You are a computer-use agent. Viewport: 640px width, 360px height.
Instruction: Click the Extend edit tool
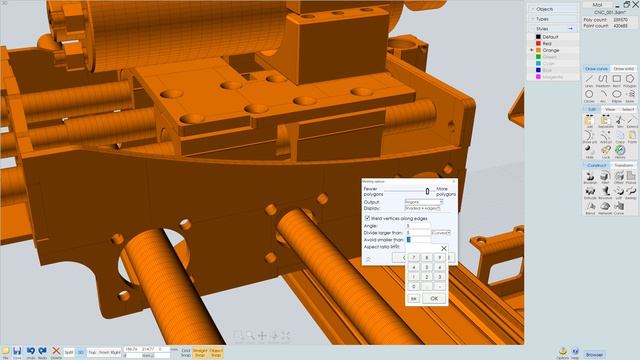point(632,122)
